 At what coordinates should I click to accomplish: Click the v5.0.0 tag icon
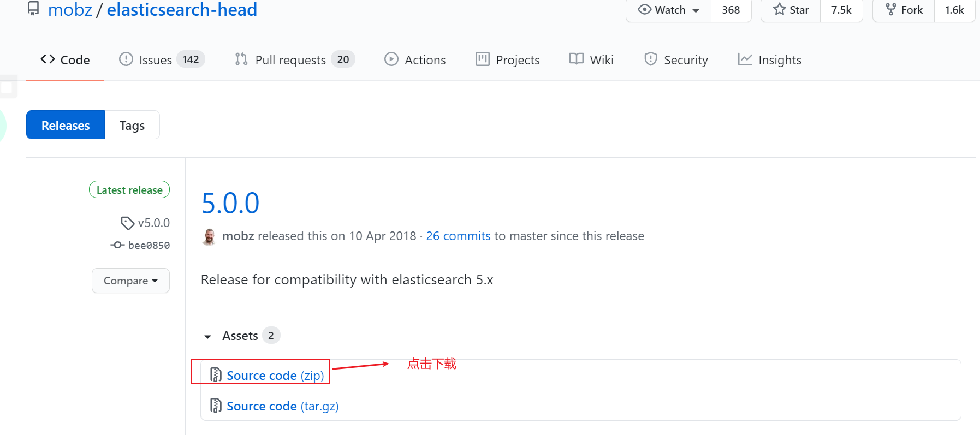(x=127, y=223)
